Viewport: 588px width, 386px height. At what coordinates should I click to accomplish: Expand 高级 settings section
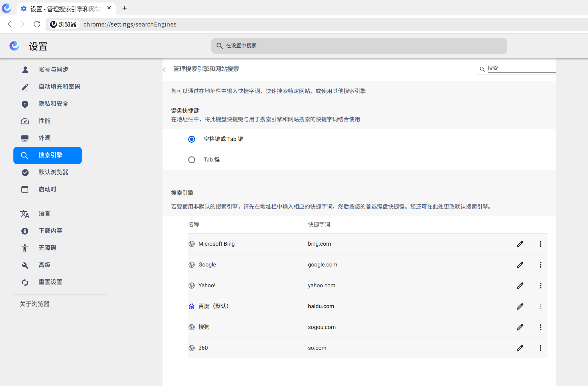(x=48, y=265)
